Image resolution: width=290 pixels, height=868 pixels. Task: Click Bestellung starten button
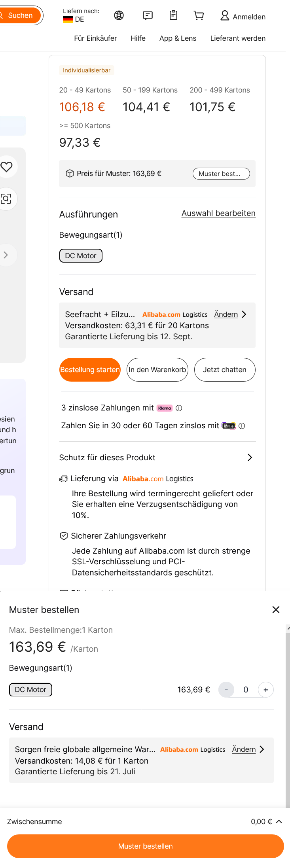[x=90, y=370]
